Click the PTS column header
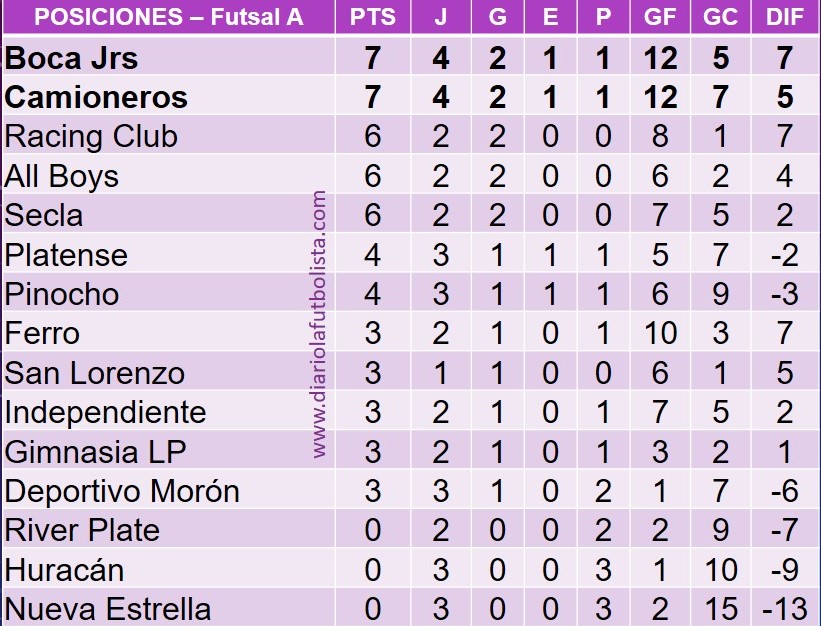The width and height of the screenshot is (821, 626). pyautogui.click(x=373, y=17)
